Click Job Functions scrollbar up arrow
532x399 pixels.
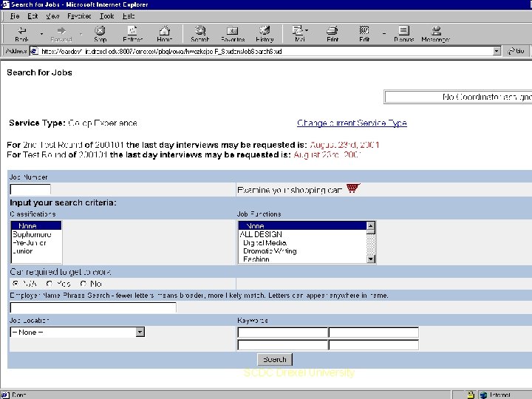tap(371, 225)
